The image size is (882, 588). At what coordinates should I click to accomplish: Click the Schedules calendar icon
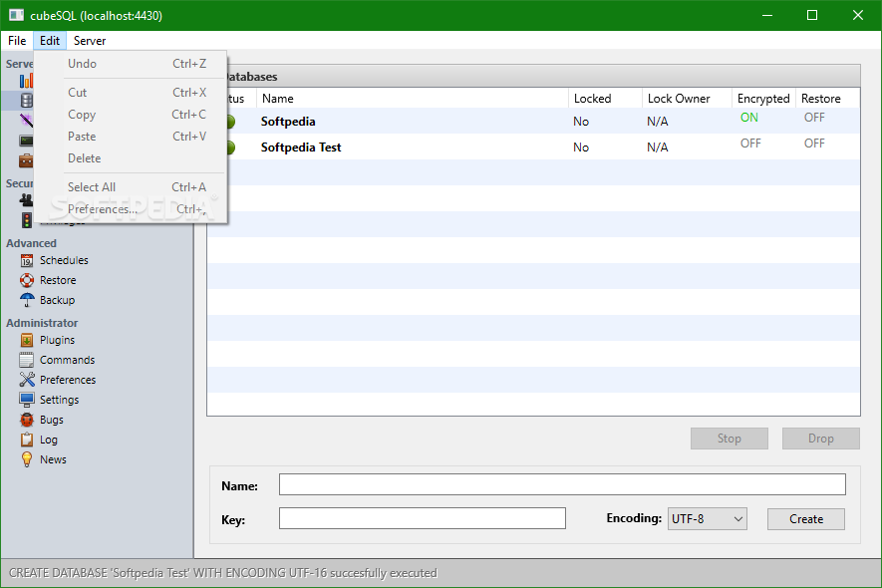(x=27, y=260)
